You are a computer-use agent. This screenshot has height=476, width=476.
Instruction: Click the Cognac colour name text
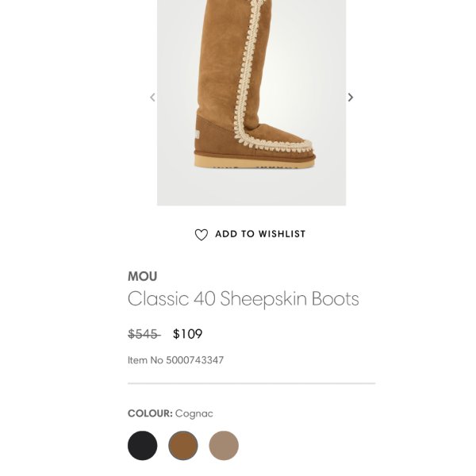(194, 413)
